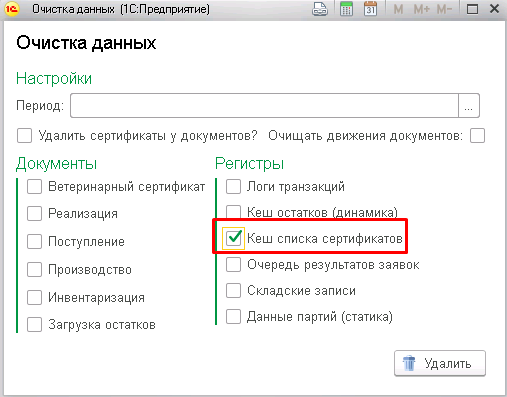Check the Очередь результатов заявок checkbox

pos(233,265)
